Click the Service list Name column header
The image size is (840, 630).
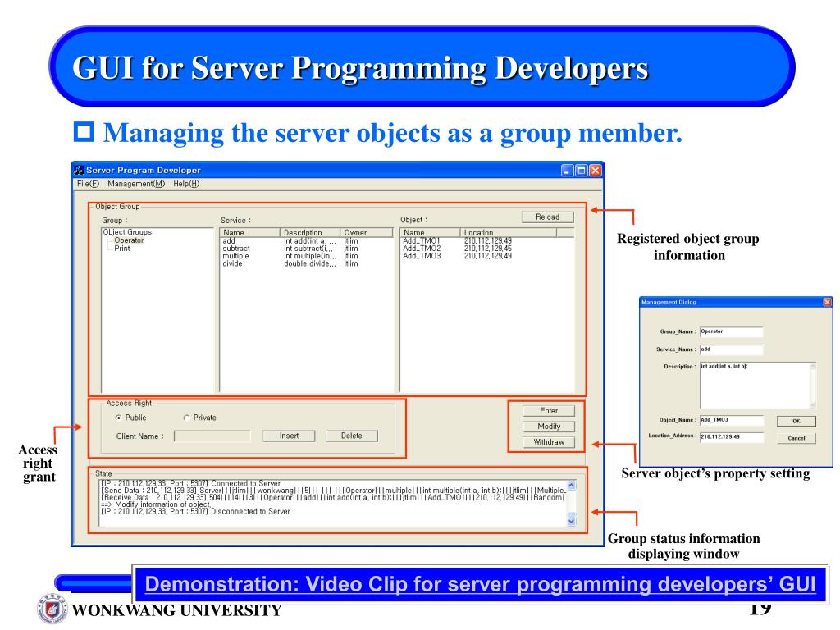[249, 232]
